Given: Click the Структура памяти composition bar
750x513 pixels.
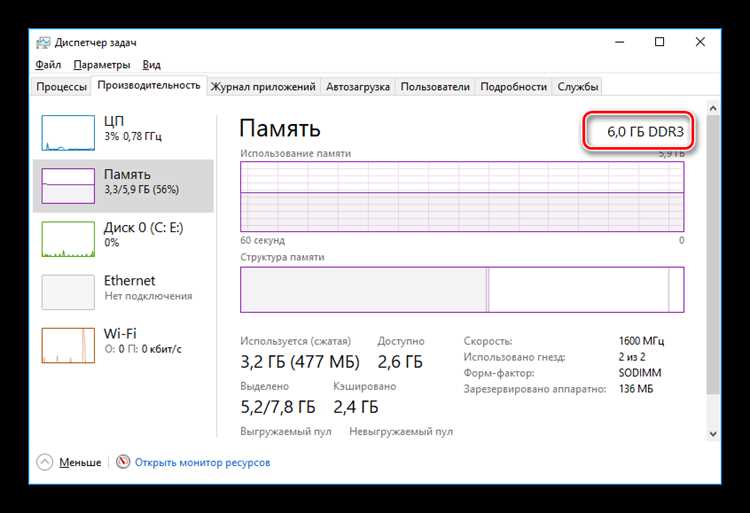Looking at the screenshot, I should point(462,290).
